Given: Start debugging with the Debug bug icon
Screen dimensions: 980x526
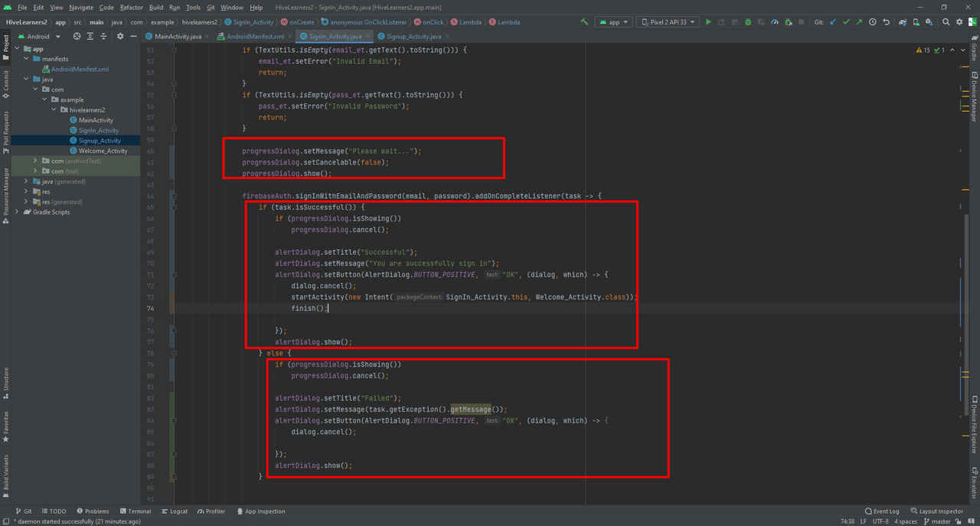Looking at the screenshot, I should (x=748, y=22).
